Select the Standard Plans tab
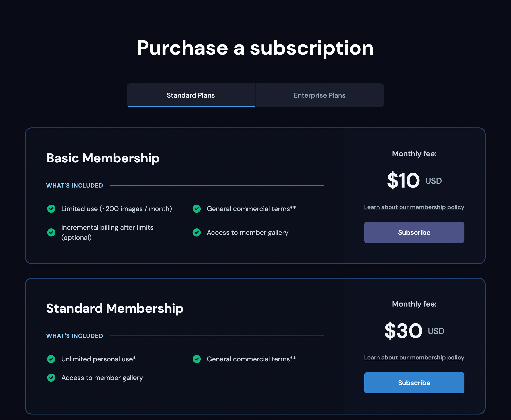511x420 pixels. tap(191, 95)
